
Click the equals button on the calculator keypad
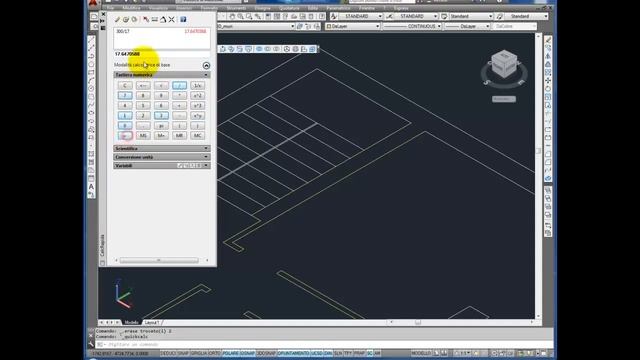click(125, 136)
